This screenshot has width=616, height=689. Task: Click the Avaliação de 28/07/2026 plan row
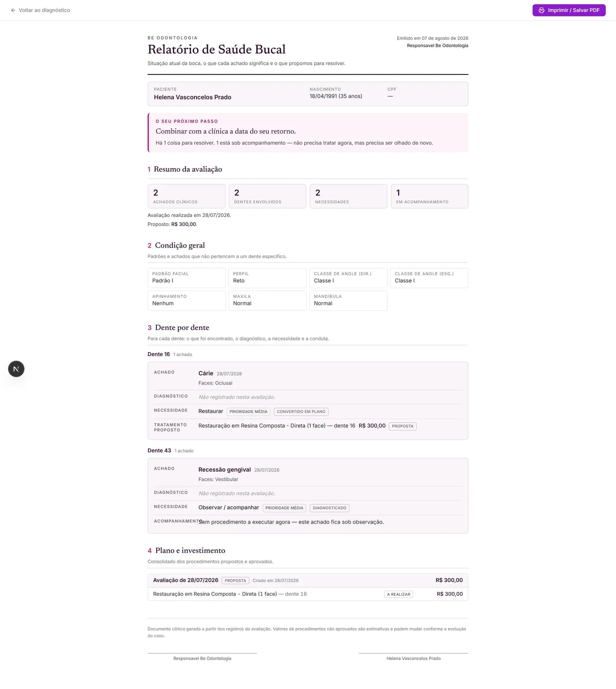pyautogui.click(x=308, y=581)
